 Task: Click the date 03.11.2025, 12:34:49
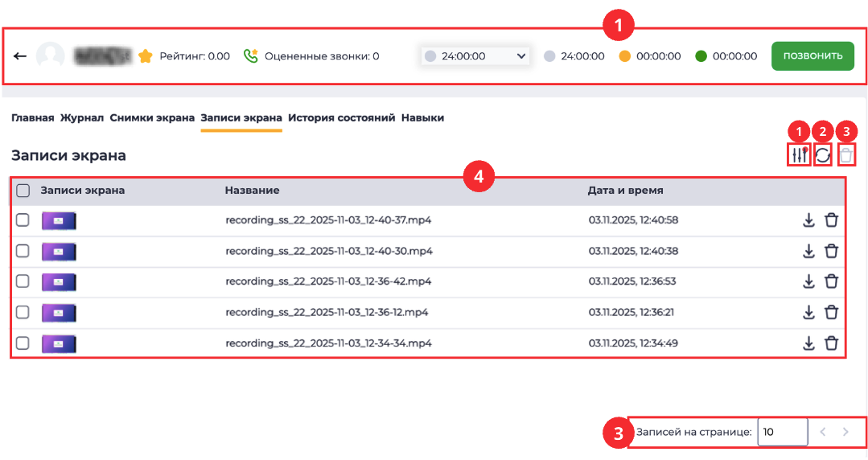[x=633, y=343]
